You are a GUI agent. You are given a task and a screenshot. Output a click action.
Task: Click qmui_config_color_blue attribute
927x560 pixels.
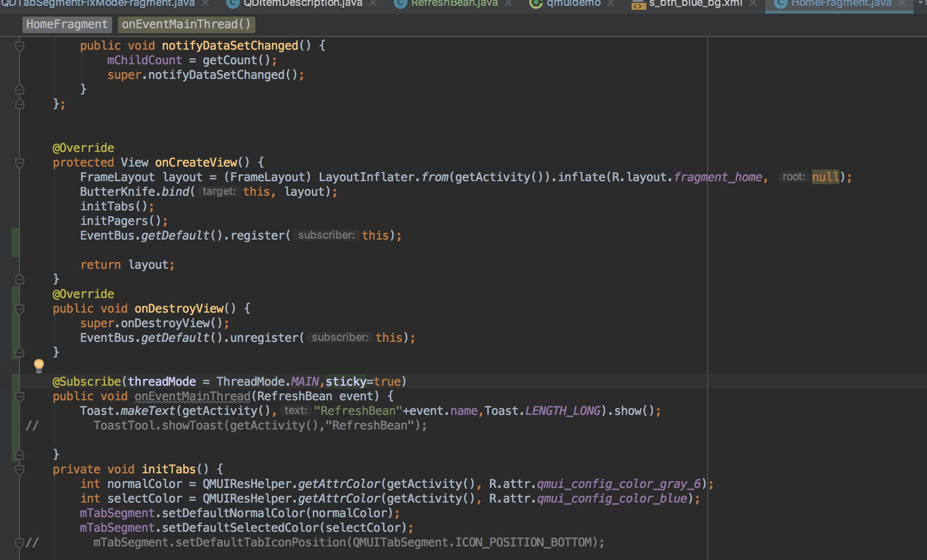click(612, 499)
